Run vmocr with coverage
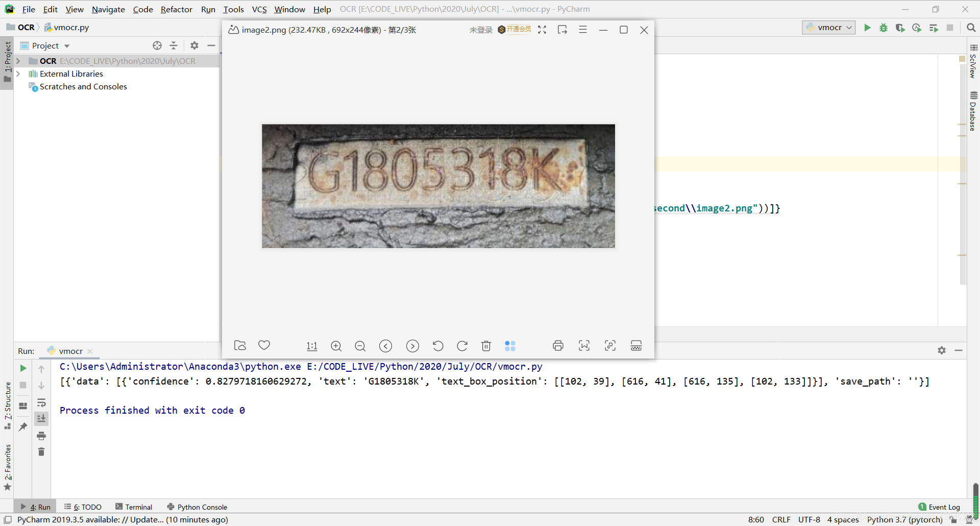The image size is (980, 526). click(x=900, y=28)
